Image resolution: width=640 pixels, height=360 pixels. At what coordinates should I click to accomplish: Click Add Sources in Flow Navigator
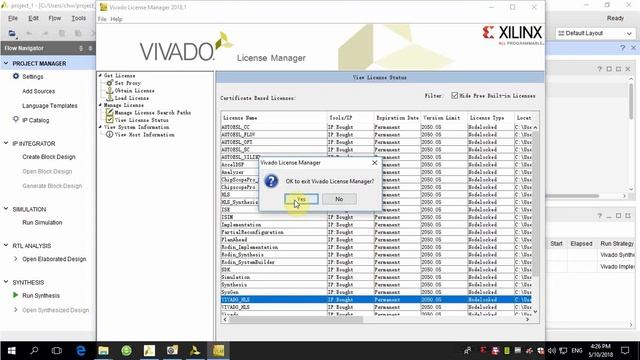tap(38, 91)
